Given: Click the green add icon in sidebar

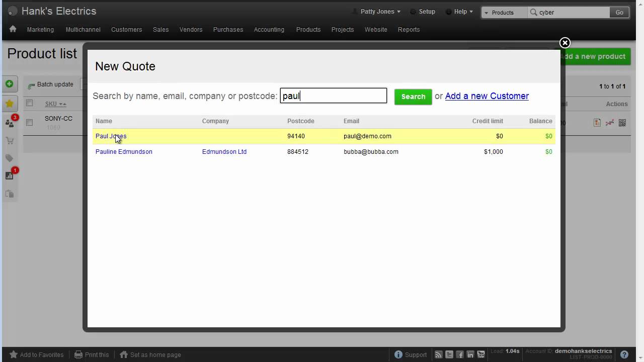Looking at the screenshot, I should 9,84.
